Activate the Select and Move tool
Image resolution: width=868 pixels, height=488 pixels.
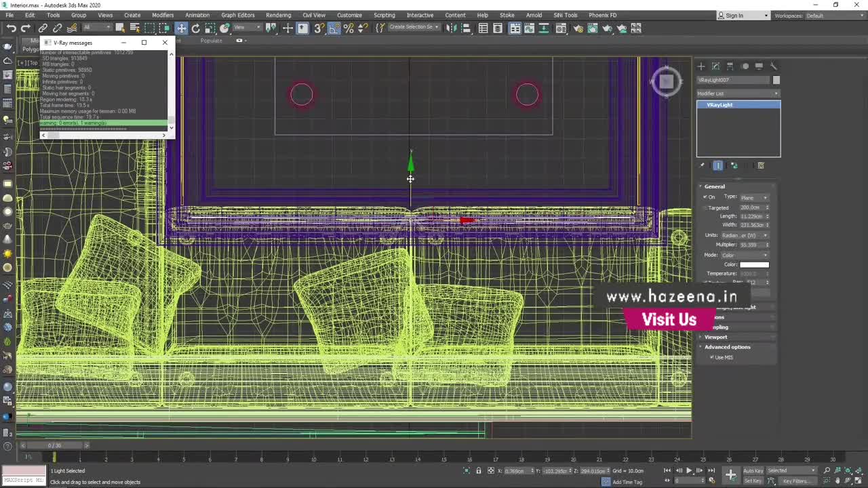181,28
